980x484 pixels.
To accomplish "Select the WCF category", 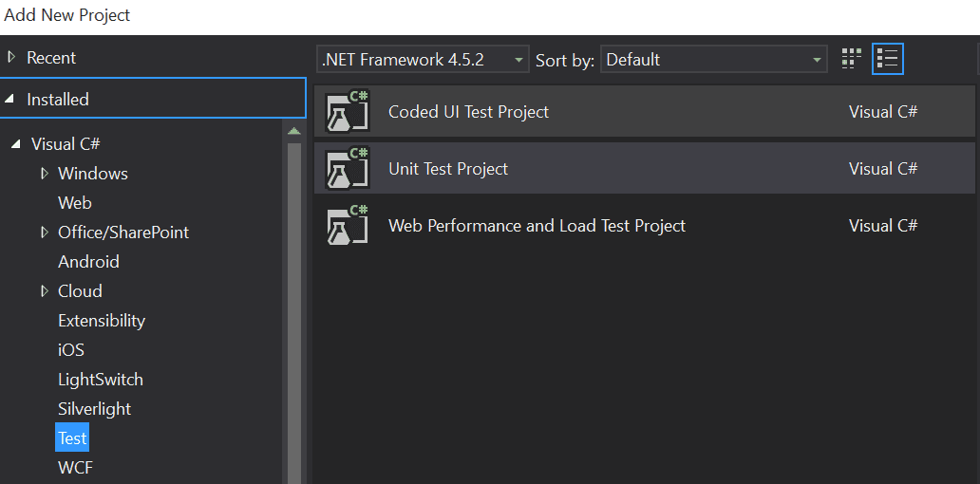I will click(x=75, y=467).
